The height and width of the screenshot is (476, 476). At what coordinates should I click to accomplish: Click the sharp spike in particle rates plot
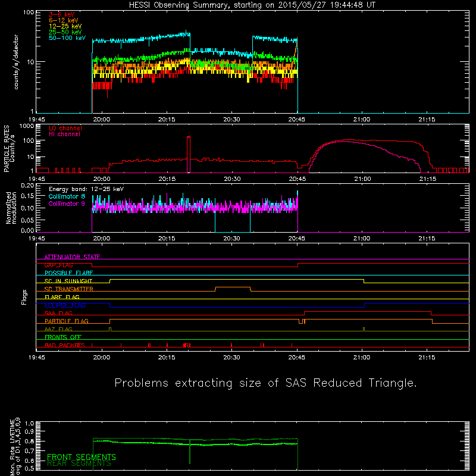pos(189,154)
